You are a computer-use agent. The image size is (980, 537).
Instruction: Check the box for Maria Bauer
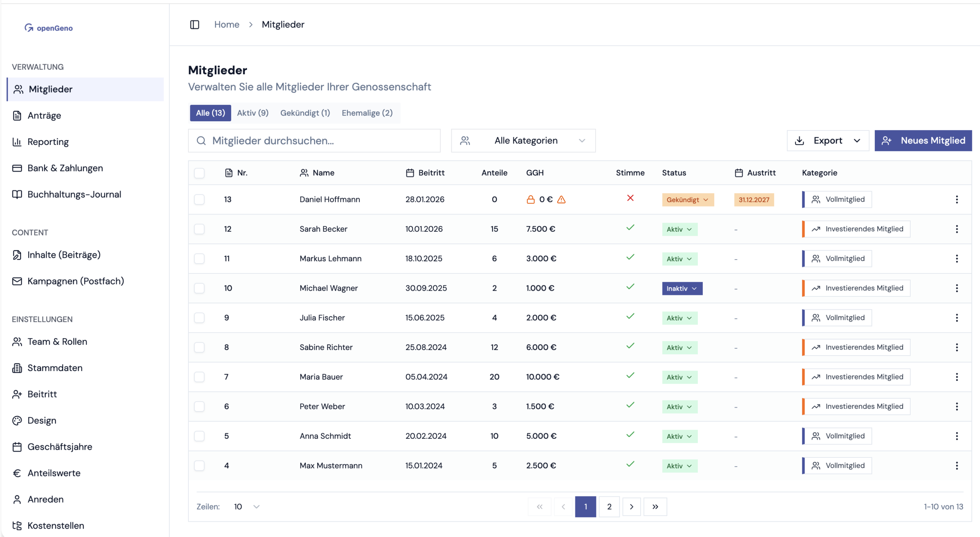[199, 377]
